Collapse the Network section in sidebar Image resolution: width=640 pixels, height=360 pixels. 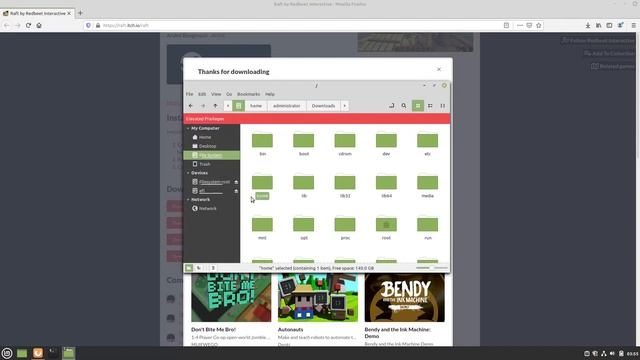(188, 200)
